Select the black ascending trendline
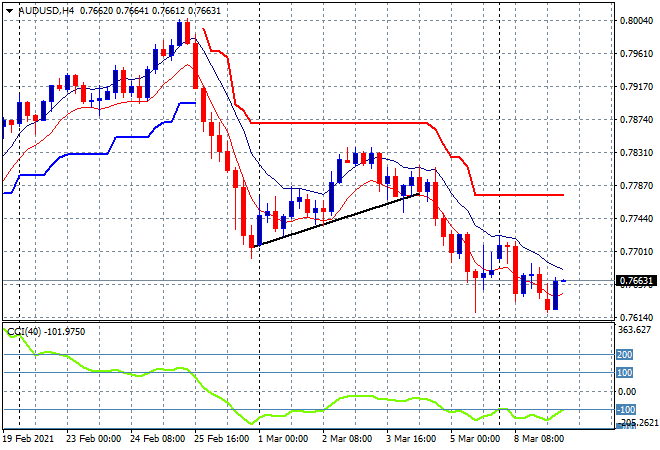 coord(337,220)
